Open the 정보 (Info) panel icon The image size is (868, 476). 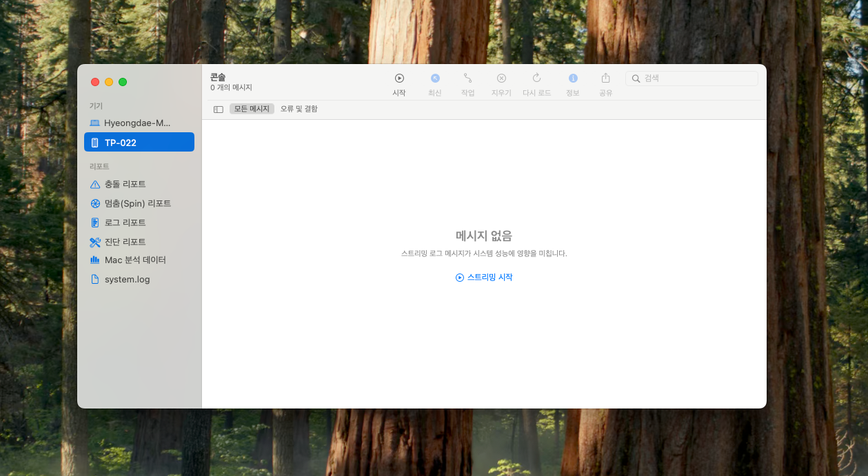pyautogui.click(x=573, y=79)
